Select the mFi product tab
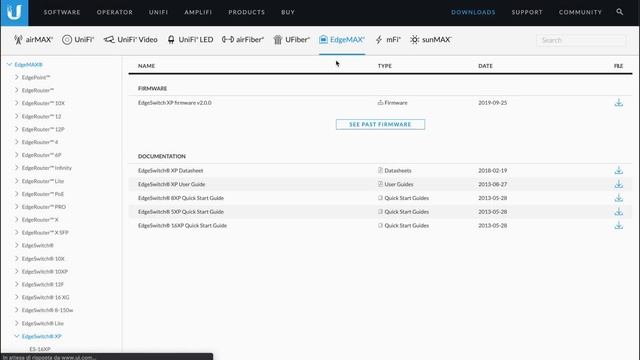The width and height of the screenshot is (640, 360). 388,40
